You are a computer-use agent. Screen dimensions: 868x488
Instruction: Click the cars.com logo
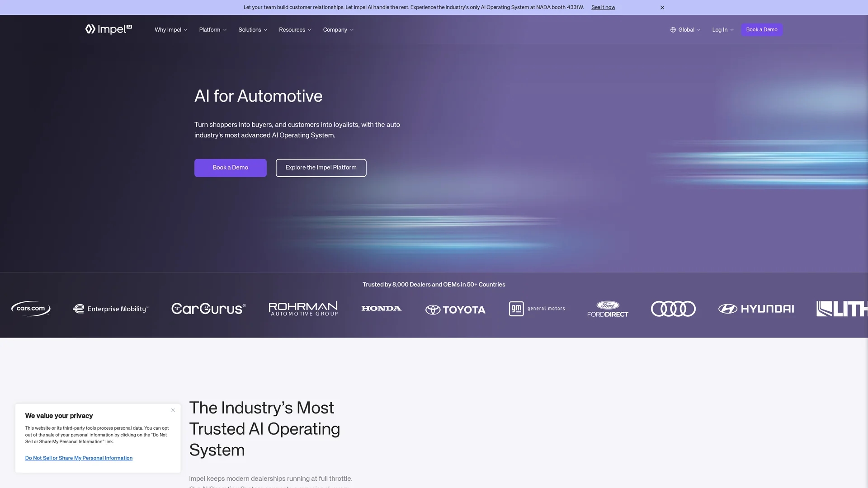point(31,309)
